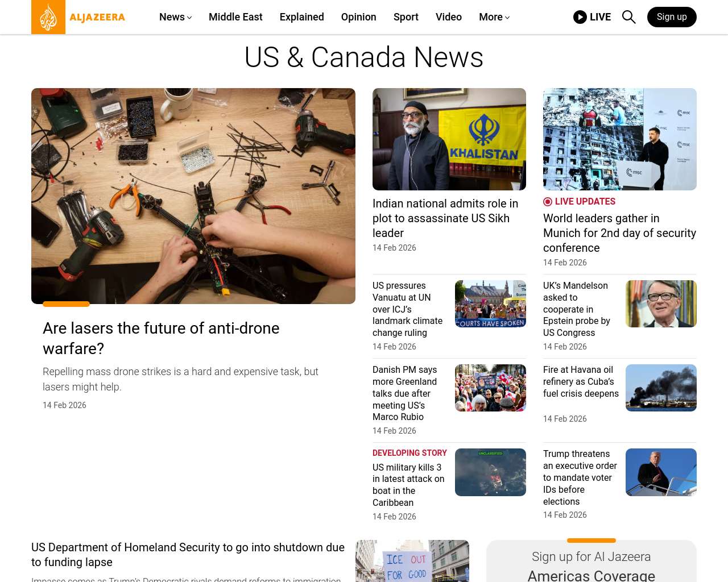Click the LIVE play icon
The image size is (728, 582).
(580, 17)
